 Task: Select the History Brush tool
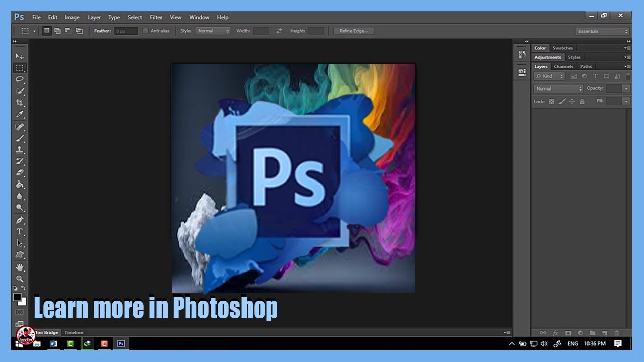click(20, 161)
